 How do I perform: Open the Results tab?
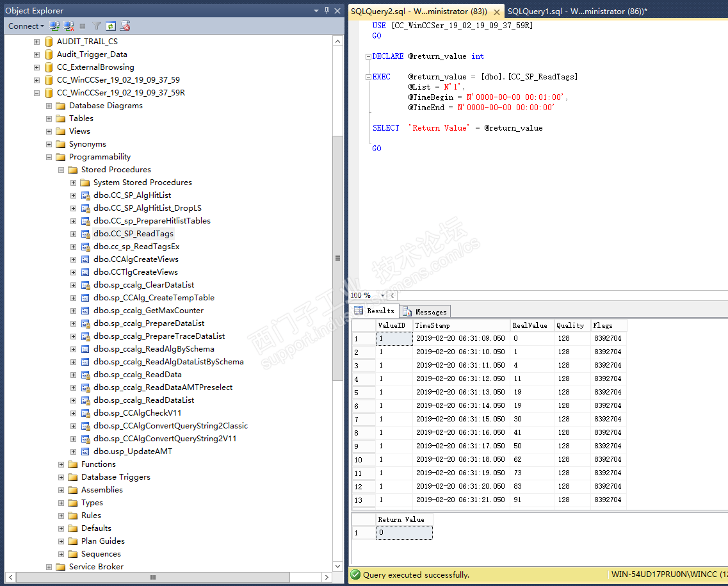(375, 311)
